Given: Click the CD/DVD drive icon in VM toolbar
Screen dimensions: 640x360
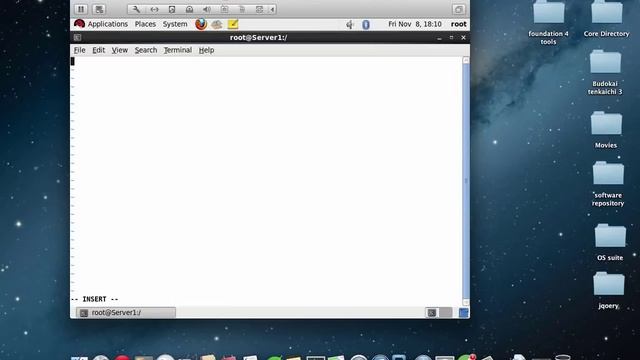Looking at the screenshot, I should tap(189, 9).
